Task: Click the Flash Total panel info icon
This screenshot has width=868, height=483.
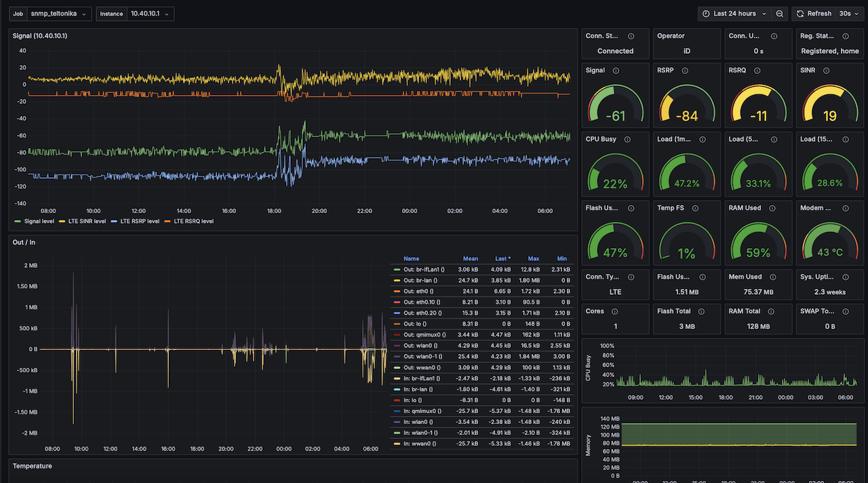Action: pyautogui.click(x=703, y=311)
